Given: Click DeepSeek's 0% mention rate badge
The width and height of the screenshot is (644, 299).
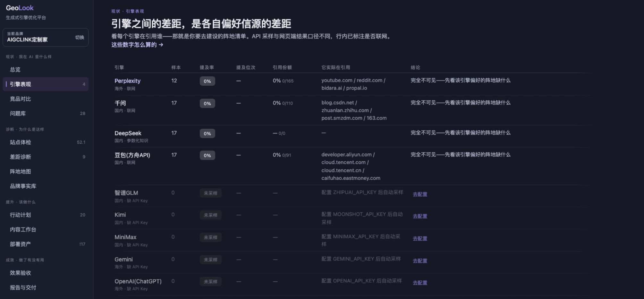Looking at the screenshot, I should pos(208,133).
